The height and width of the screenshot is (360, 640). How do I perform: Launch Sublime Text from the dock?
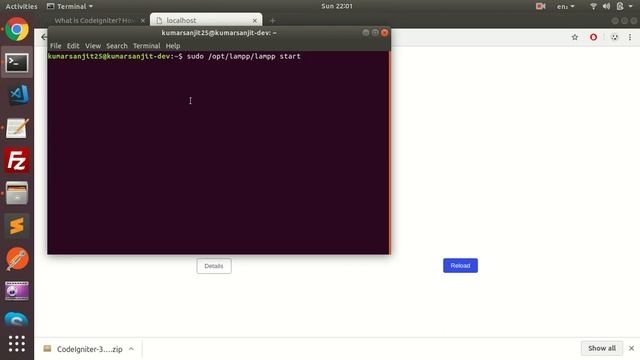(17, 226)
